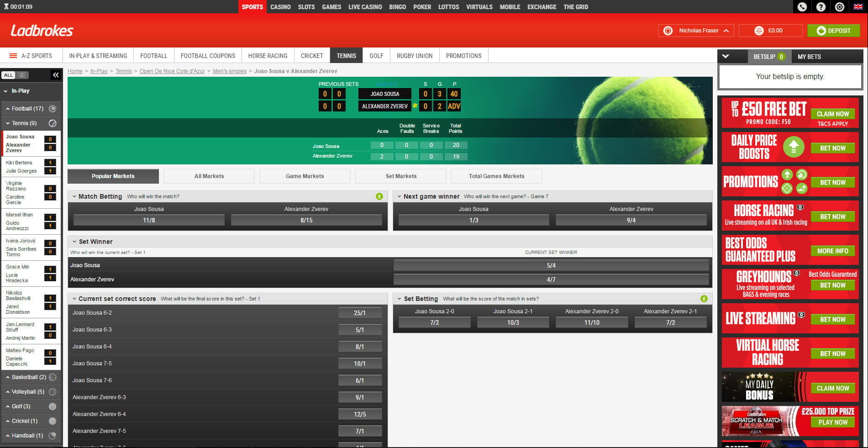Click the golf ball icon in sidebar
Image resolution: width=868 pixels, height=448 pixels.
pos(53,406)
